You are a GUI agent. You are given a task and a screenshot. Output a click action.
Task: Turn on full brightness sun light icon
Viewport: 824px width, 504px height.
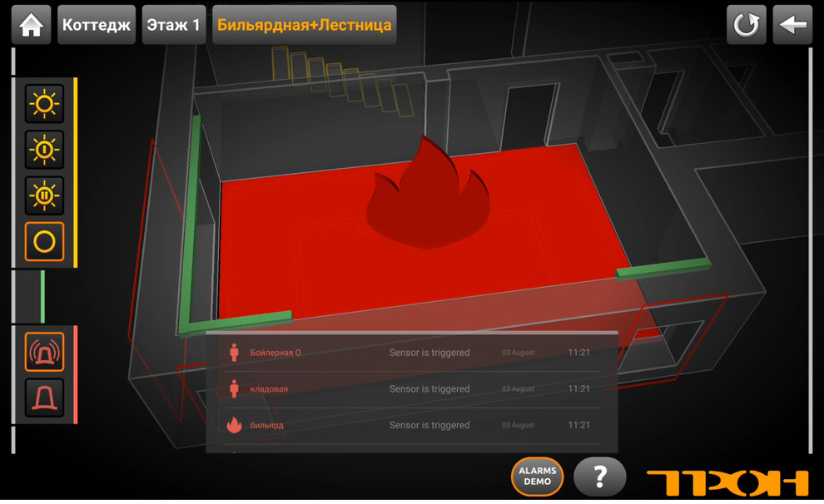(44, 104)
